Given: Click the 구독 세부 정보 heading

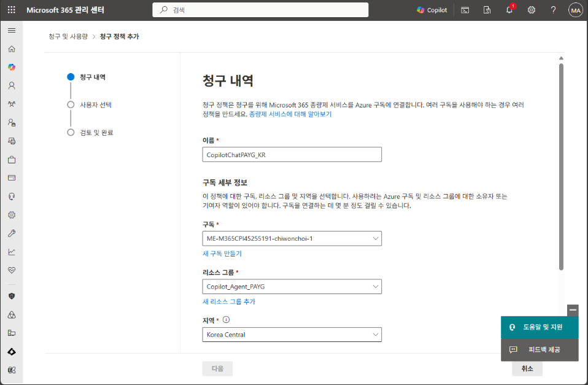Looking at the screenshot, I should click(x=225, y=183).
